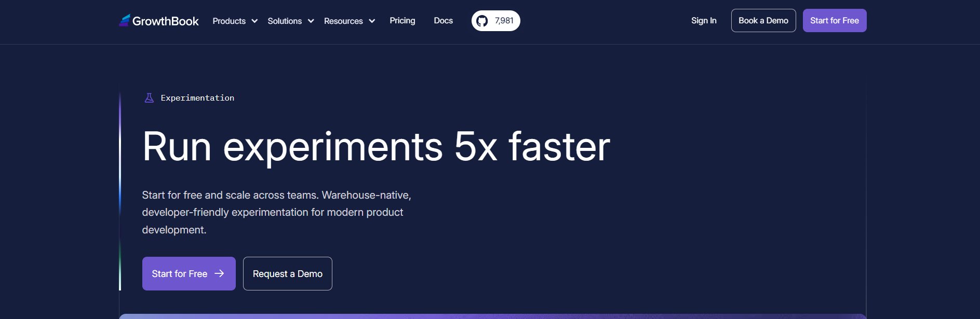The height and width of the screenshot is (319, 980).
Task: Expand the Solutions dropdown menu
Action: pyautogui.click(x=291, y=21)
